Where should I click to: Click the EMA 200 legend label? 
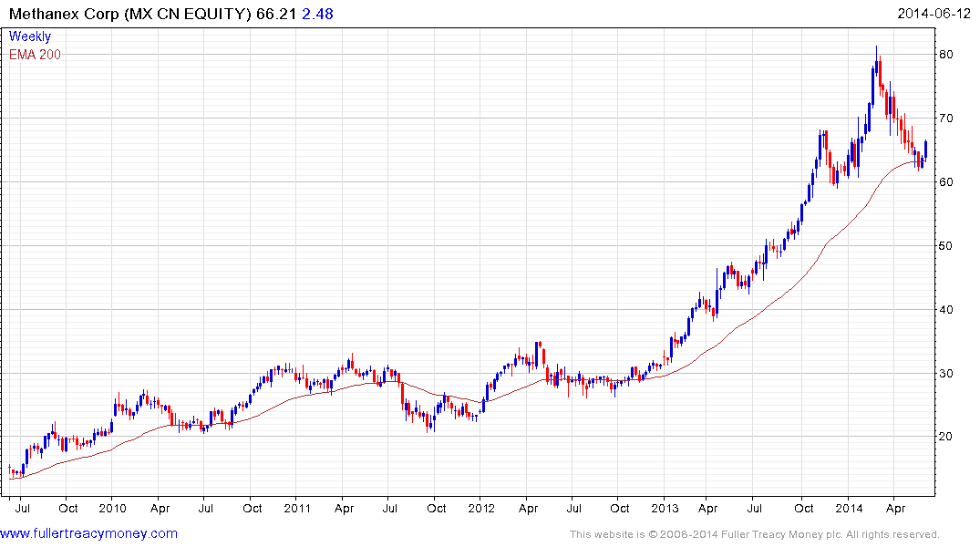pyautogui.click(x=35, y=55)
